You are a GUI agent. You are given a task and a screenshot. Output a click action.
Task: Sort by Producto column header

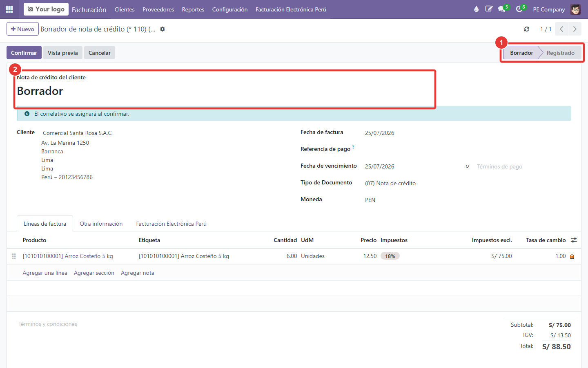pos(34,240)
